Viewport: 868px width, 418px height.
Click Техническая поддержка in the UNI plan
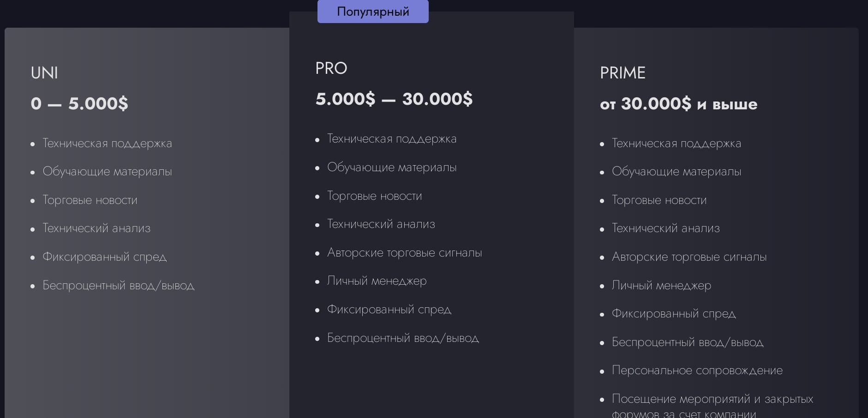[x=107, y=143]
